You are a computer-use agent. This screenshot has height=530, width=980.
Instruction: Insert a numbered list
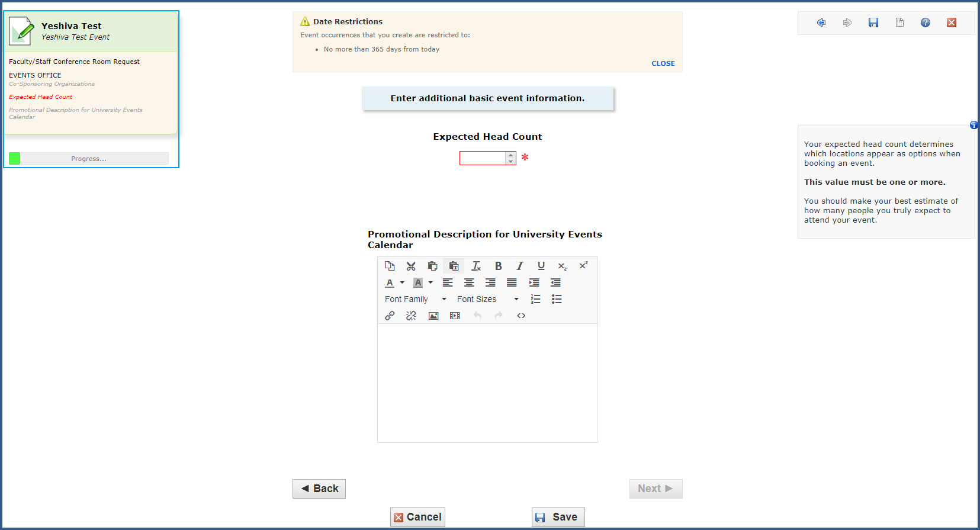[x=535, y=299]
